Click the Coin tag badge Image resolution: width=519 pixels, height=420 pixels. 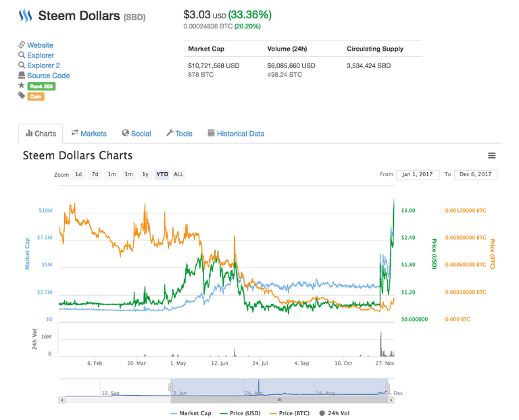pos(36,97)
